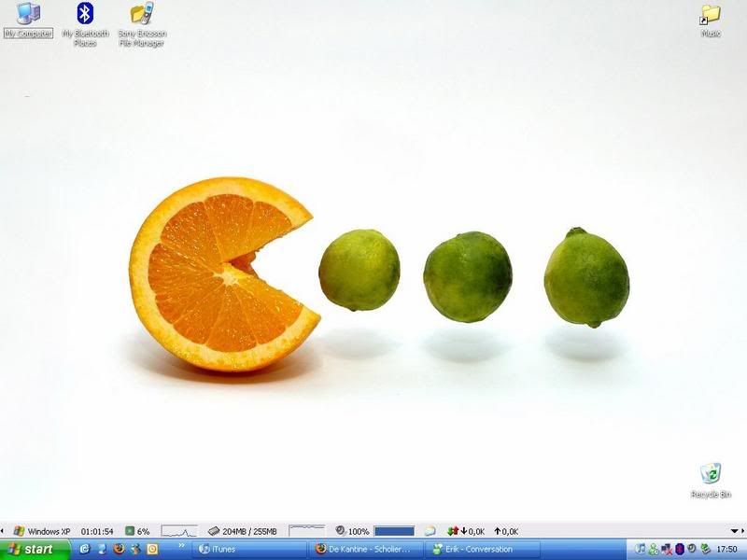Click the safely remove hardware tray icon

coord(705,549)
